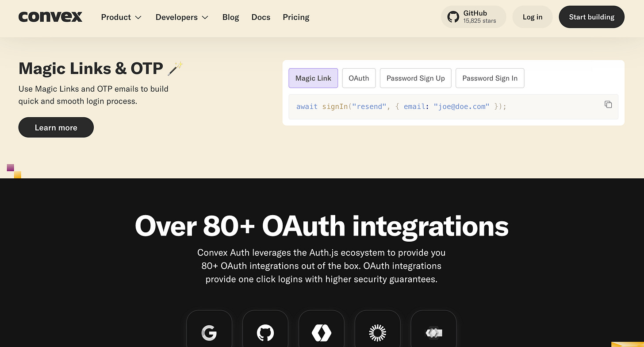Select the Password Sign Up tab
The width and height of the screenshot is (644, 347).
point(416,78)
